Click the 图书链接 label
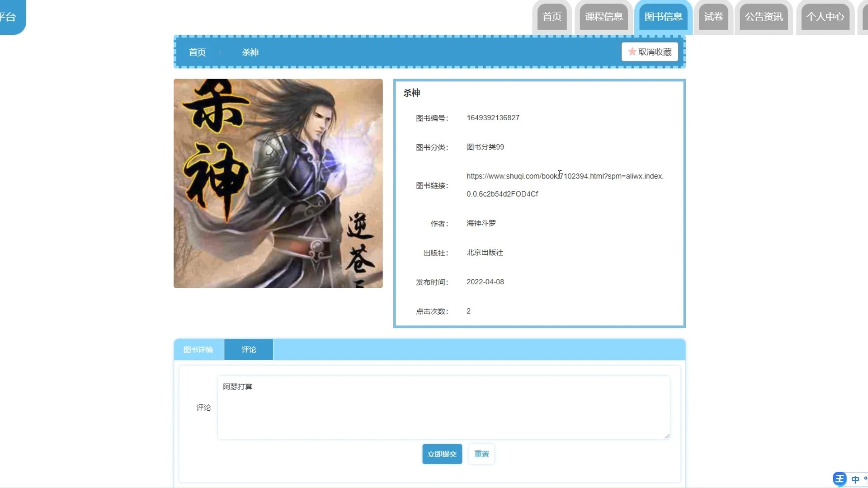Screen dimensions: 868x488 [x=432, y=186]
